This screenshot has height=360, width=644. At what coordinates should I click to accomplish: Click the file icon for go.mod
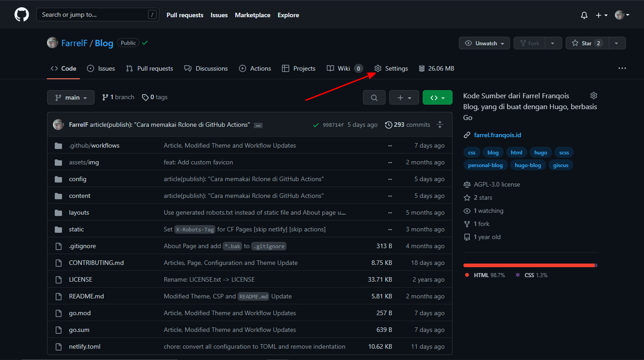pyautogui.click(x=58, y=313)
